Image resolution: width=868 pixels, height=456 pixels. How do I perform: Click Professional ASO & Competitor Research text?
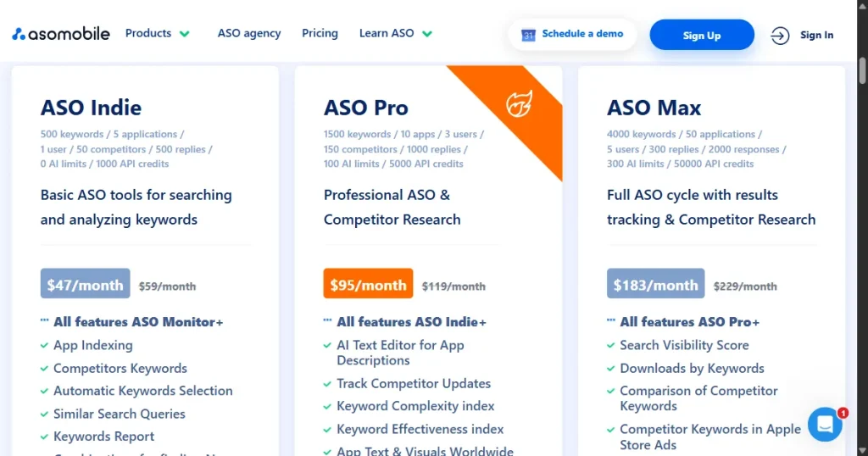[x=392, y=207]
